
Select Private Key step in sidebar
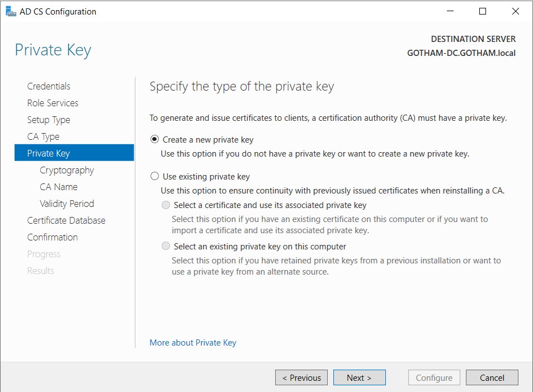tap(49, 153)
